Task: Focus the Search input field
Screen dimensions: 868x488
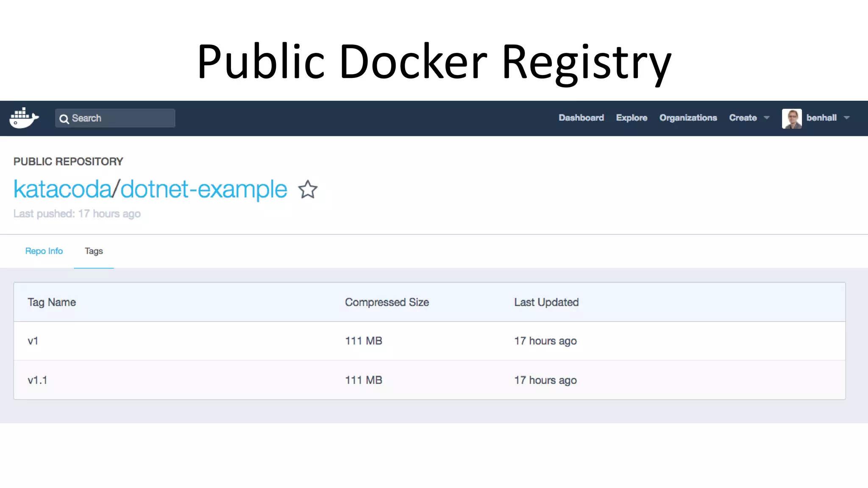Action: [115, 118]
